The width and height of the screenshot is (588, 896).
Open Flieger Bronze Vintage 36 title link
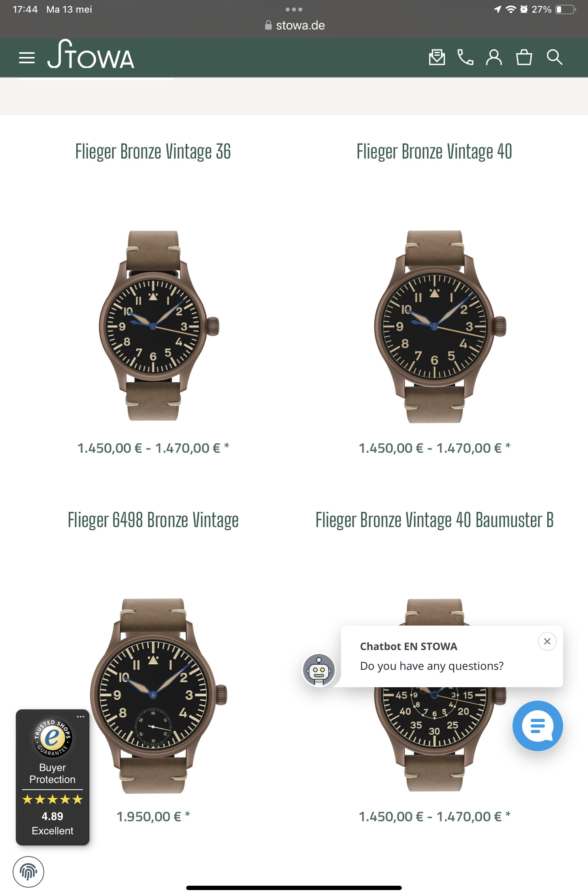coord(153,152)
